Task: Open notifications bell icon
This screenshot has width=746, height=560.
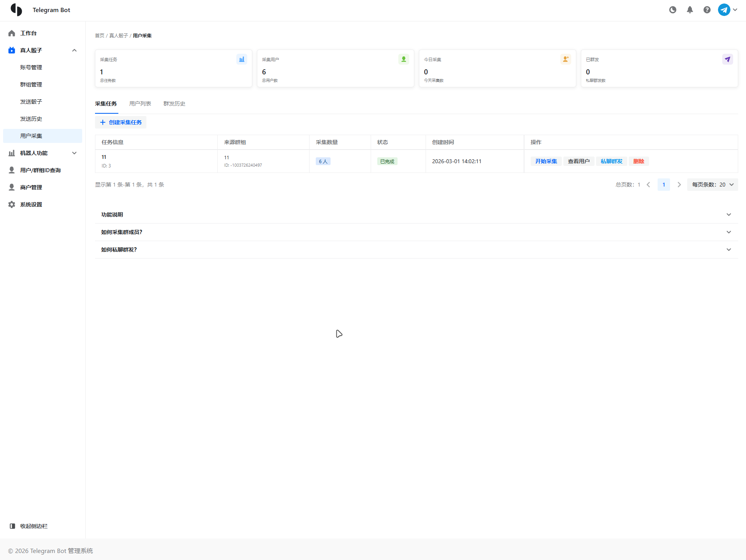Action: pos(690,10)
